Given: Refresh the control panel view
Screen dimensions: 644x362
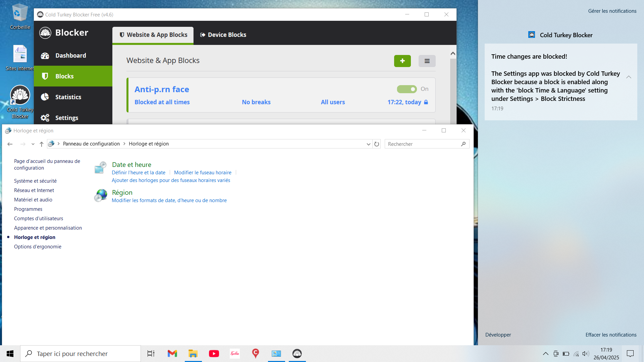Looking at the screenshot, I should [377, 144].
